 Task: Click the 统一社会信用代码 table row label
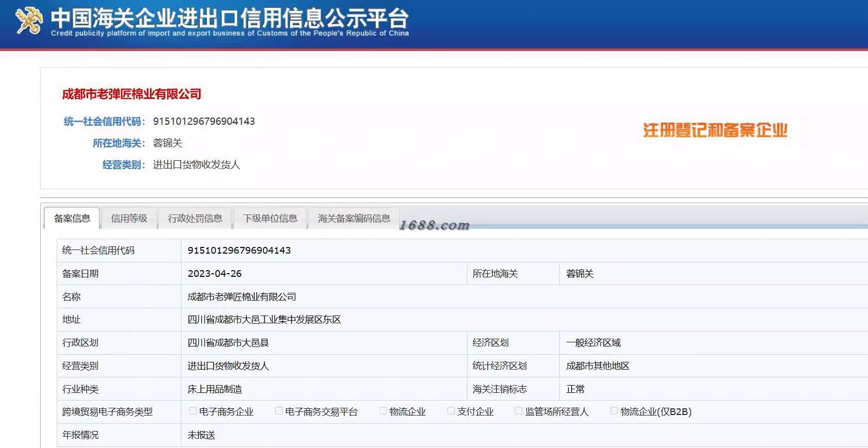tap(98, 251)
